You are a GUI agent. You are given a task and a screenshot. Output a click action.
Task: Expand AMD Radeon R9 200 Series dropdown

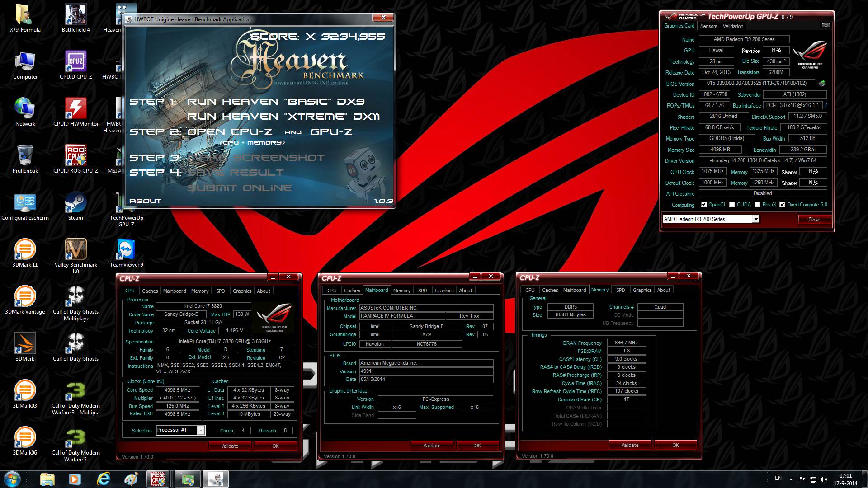(x=755, y=219)
